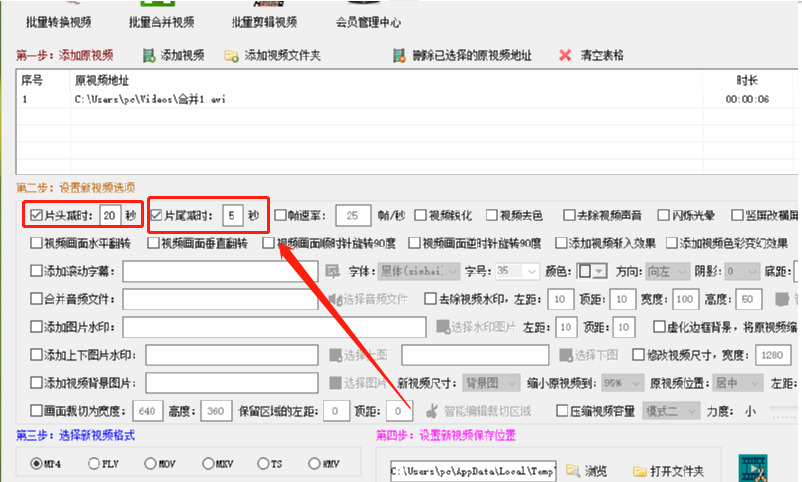The height and width of the screenshot is (482, 802).
Task: Click the red X 清空表格 icon
Action: click(565, 55)
